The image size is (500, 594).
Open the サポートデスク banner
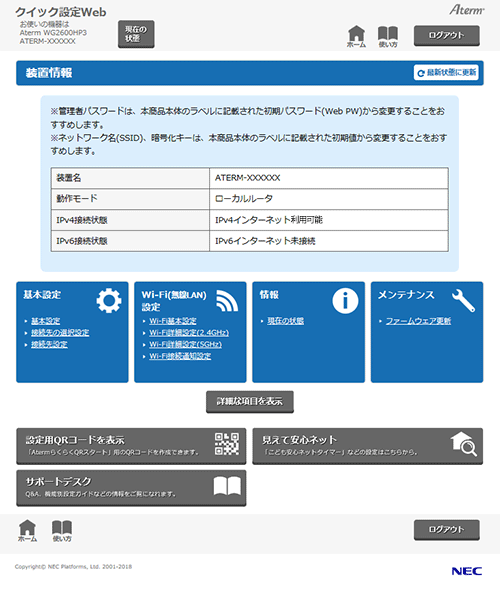click(131, 488)
